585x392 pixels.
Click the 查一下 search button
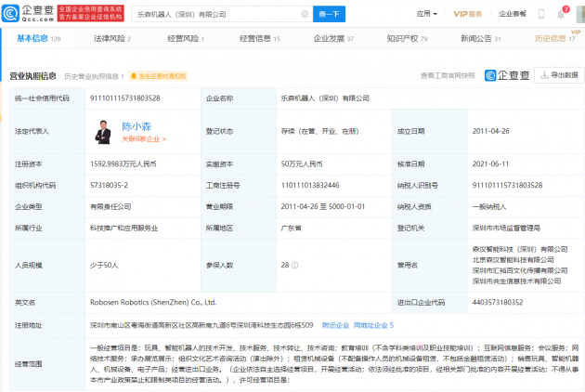329,14
